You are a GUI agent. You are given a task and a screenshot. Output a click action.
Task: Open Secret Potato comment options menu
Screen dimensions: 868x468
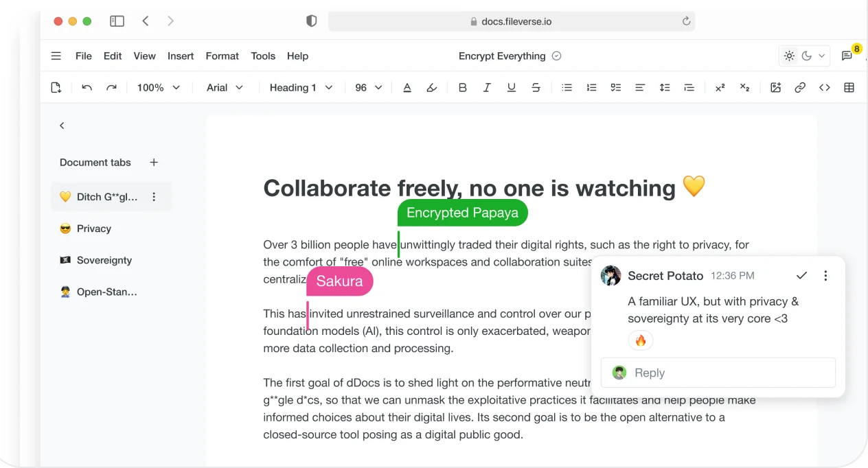[825, 276]
